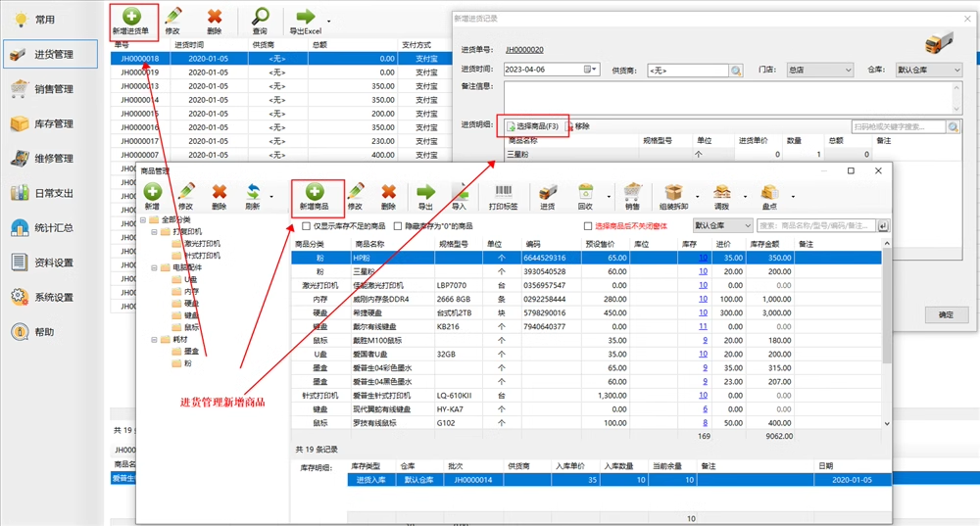Viewport: 980px width, 526px height.
Task: Click the 供货商 input field in 新增进货记录
Action: click(688, 71)
